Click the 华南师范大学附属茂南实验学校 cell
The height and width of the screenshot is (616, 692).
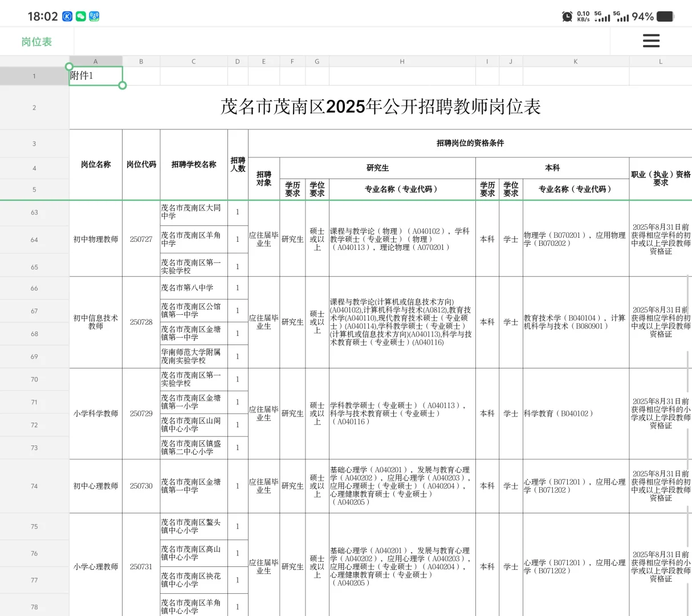coord(194,356)
